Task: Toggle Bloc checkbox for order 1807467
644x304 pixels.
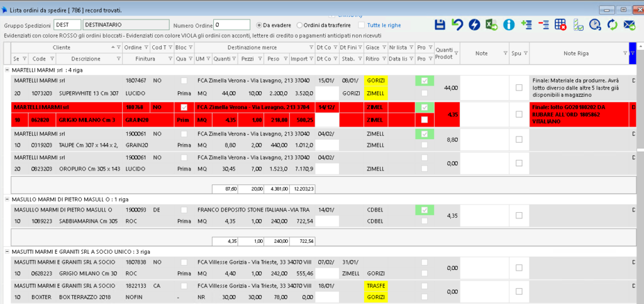Action: pos(184,81)
